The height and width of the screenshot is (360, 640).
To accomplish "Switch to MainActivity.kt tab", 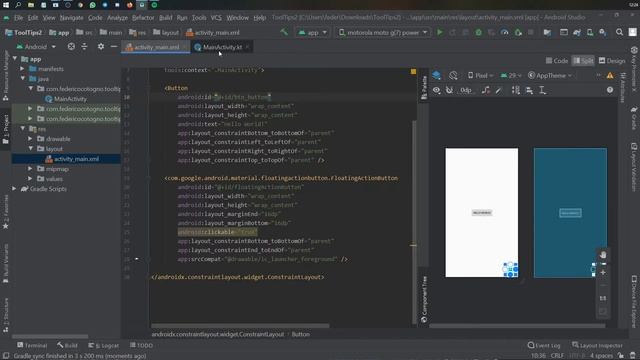I will [222, 47].
